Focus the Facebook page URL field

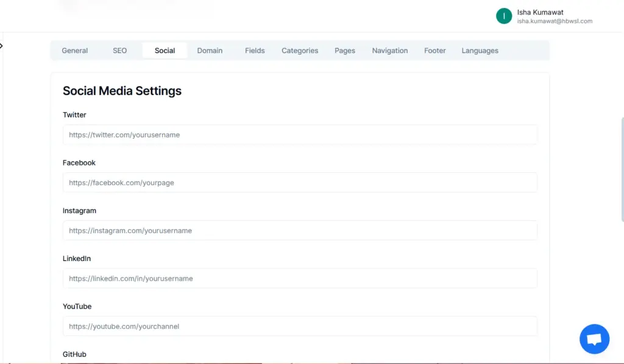click(300, 183)
